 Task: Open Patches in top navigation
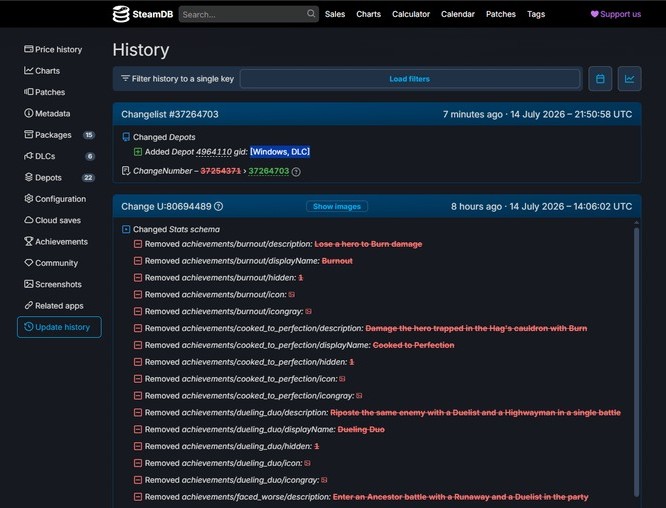click(x=501, y=14)
